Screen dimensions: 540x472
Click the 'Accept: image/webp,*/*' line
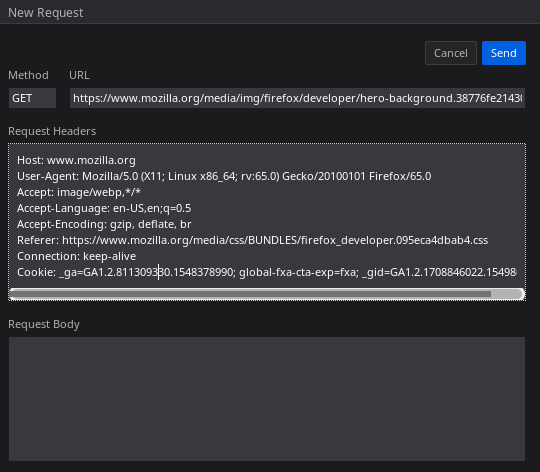click(79, 192)
